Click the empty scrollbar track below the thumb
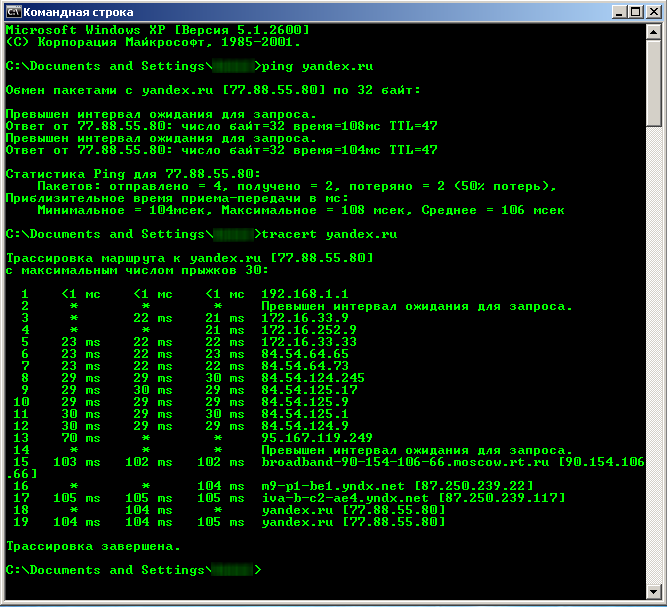The height and width of the screenshot is (607, 667). [652, 350]
